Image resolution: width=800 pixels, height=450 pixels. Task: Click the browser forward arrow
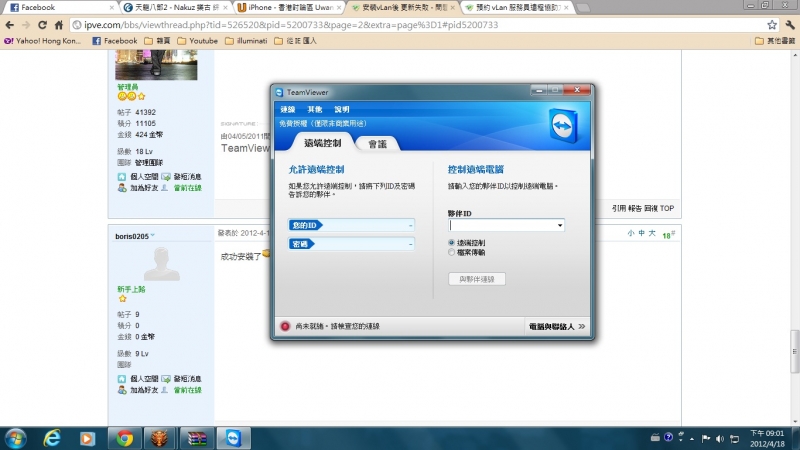(26, 24)
